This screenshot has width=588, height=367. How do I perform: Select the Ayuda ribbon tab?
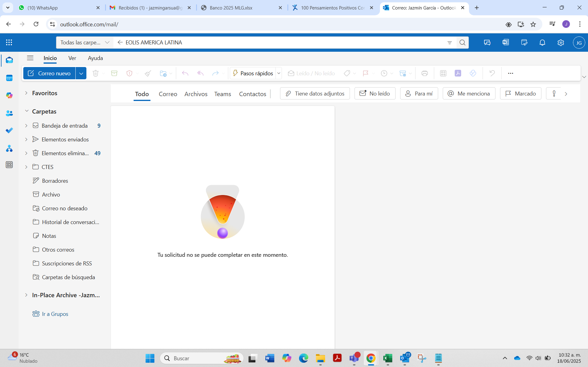(x=95, y=58)
